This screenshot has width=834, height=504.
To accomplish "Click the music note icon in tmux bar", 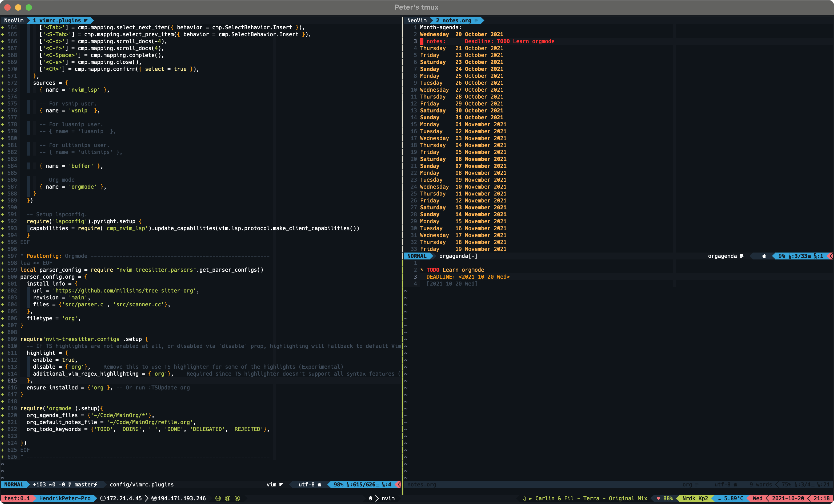I will 524,498.
